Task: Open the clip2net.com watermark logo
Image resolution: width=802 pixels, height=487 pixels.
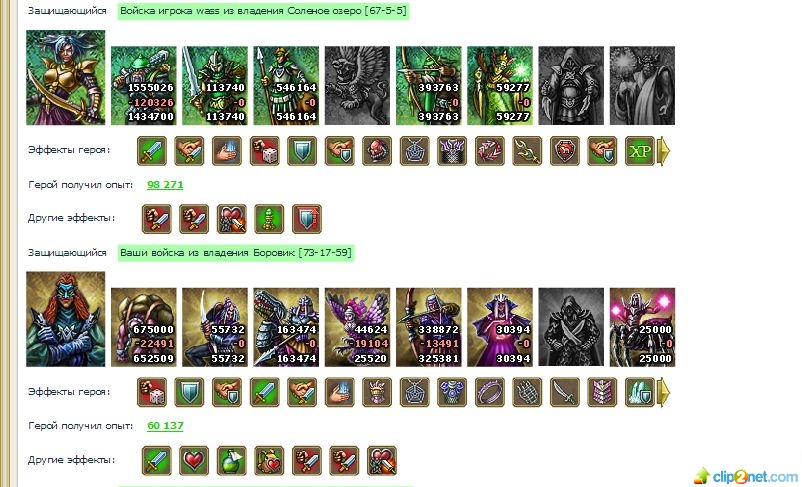Action: [x=746, y=476]
